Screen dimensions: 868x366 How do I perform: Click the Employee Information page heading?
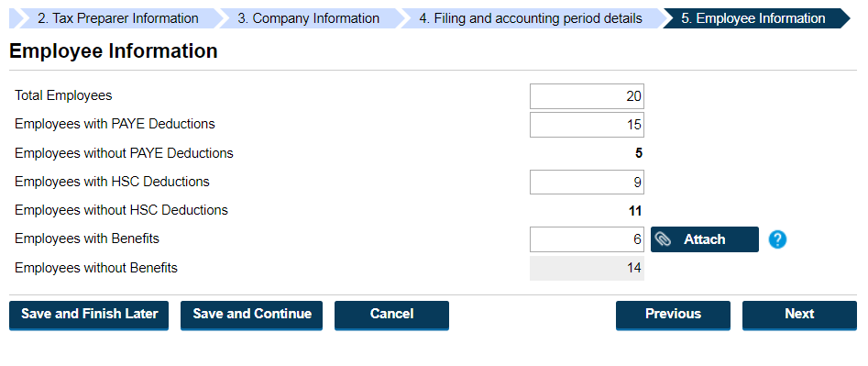point(114,51)
